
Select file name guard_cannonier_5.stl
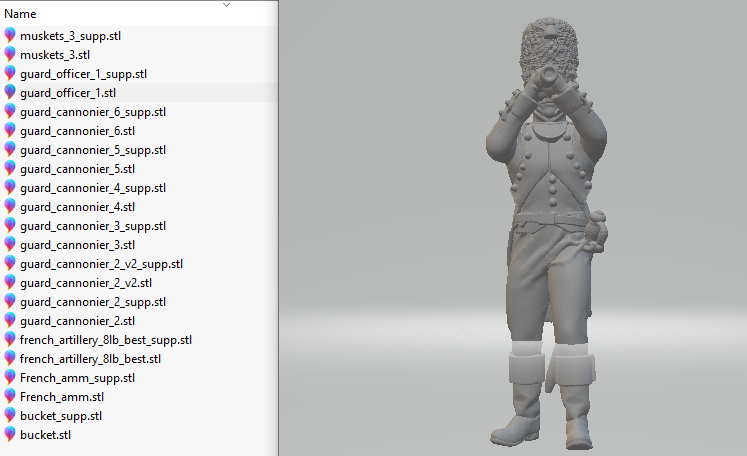77,169
